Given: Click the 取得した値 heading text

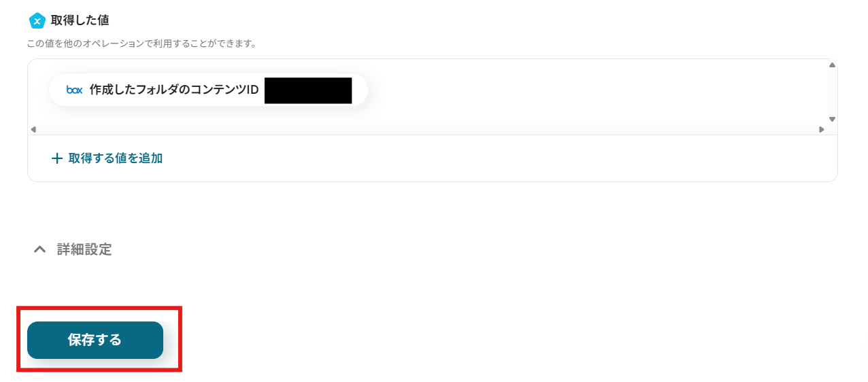Looking at the screenshot, I should (80, 20).
